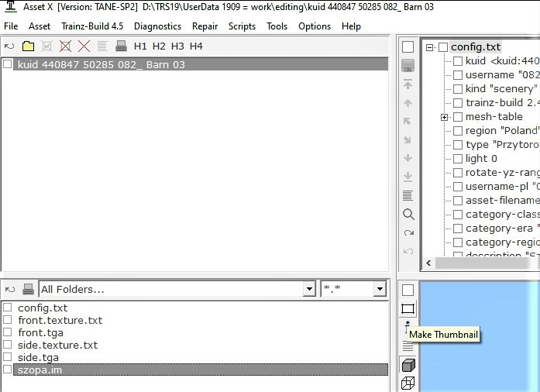This screenshot has width=540, height=392.
Task: Click the printer icon beside H1
Action: [x=122, y=46]
